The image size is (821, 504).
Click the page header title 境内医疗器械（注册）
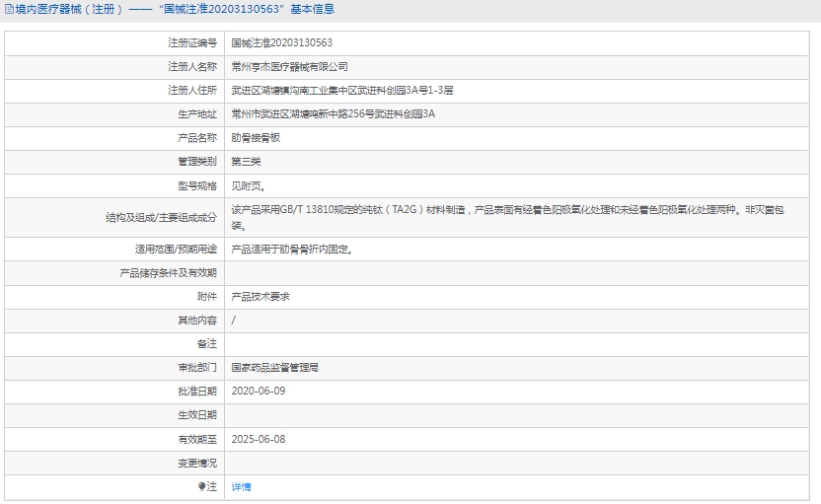pyautogui.click(x=69, y=9)
